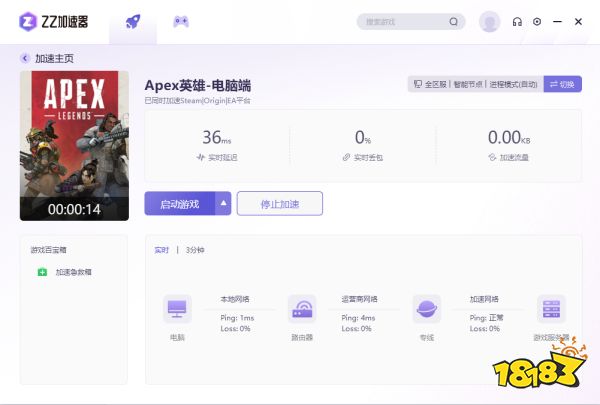The width and height of the screenshot is (600, 405).
Task: Click the 全区服 server region label
Action: (x=435, y=84)
